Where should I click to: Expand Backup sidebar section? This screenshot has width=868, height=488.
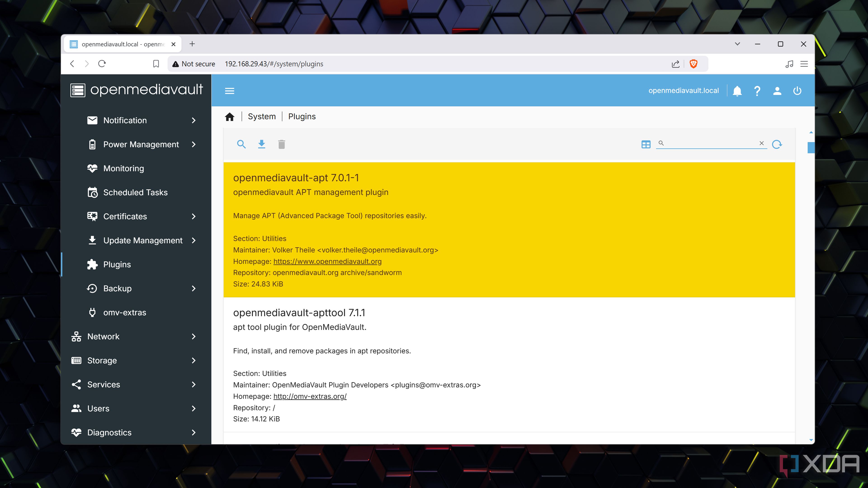(x=136, y=289)
